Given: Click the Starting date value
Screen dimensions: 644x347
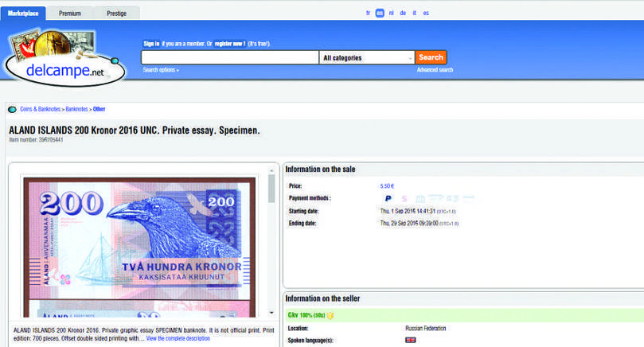Looking at the screenshot, I should [x=418, y=211].
